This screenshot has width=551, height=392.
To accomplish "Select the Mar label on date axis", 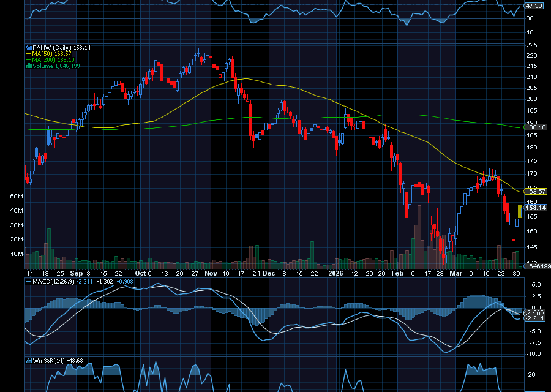I will (456, 273).
